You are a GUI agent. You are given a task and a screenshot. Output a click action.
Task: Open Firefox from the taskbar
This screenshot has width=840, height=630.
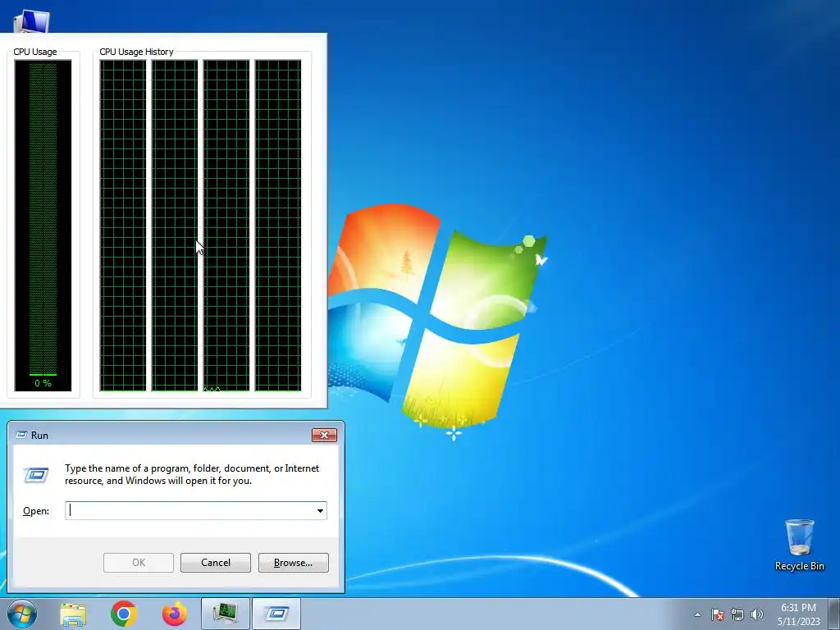175,614
